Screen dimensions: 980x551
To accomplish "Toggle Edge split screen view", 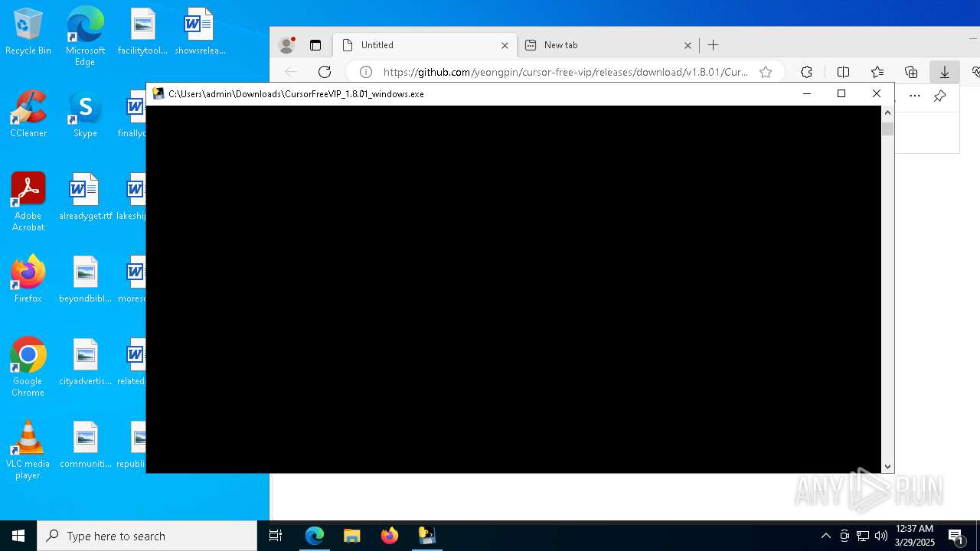I will [x=843, y=72].
